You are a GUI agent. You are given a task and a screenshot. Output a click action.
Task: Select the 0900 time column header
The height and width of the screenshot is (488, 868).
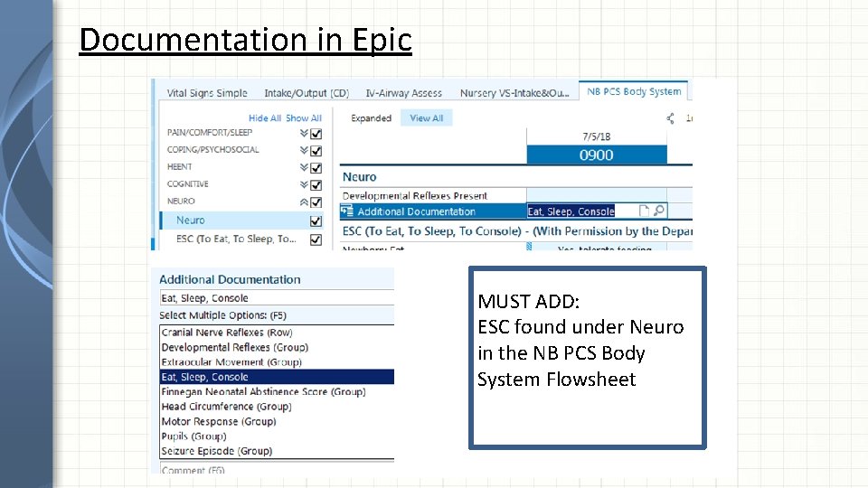click(597, 155)
